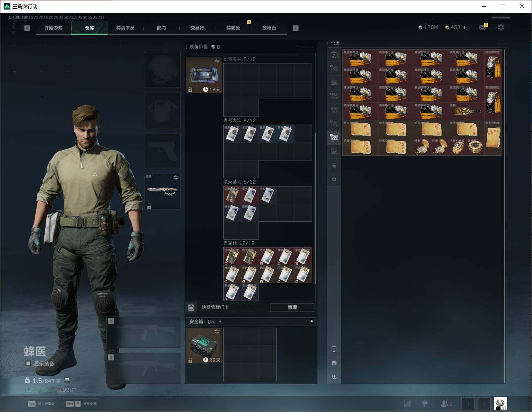Image resolution: width=532 pixels, height=412 pixels.
Task: Click the lock icon on the keycard case
Action: point(190,90)
